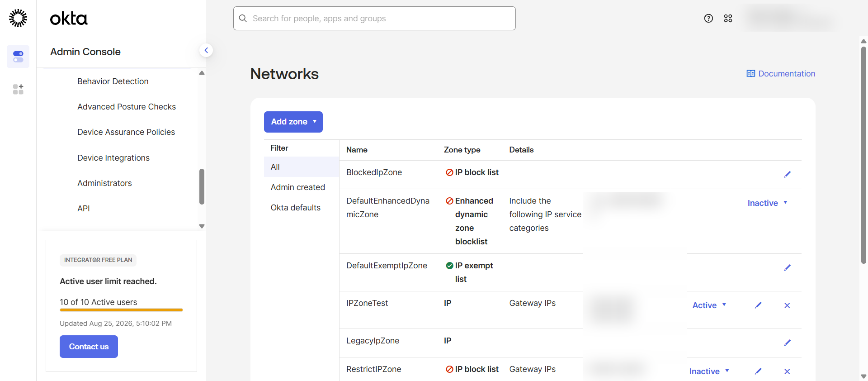Viewport: 868px width, 381px height.
Task: Focus the people, apps and groups search field
Action: click(x=374, y=19)
